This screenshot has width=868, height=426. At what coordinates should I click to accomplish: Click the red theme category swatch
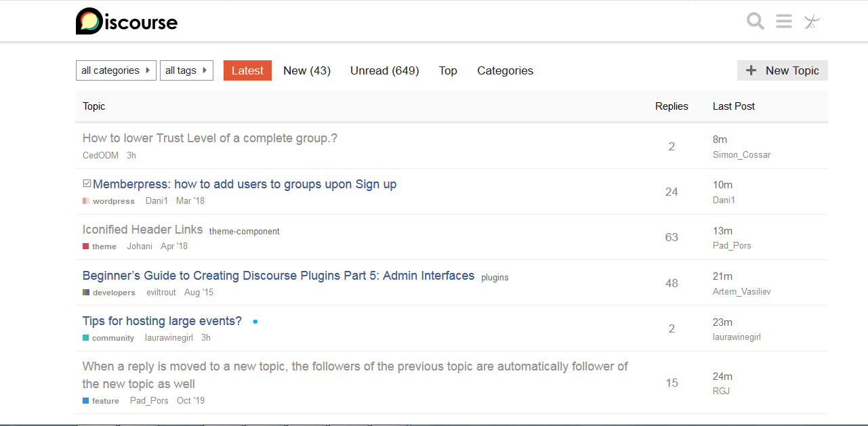tap(86, 247)
